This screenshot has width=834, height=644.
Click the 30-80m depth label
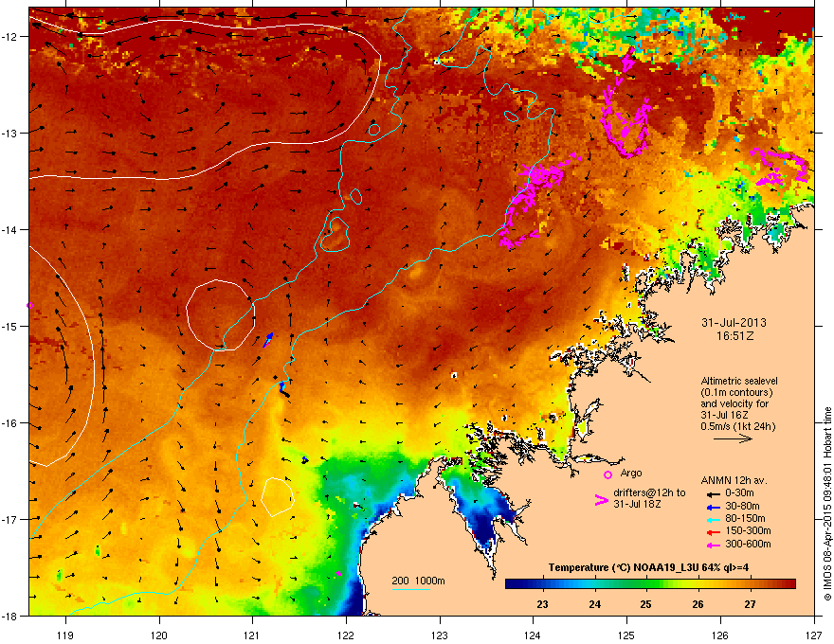point(742,507)
